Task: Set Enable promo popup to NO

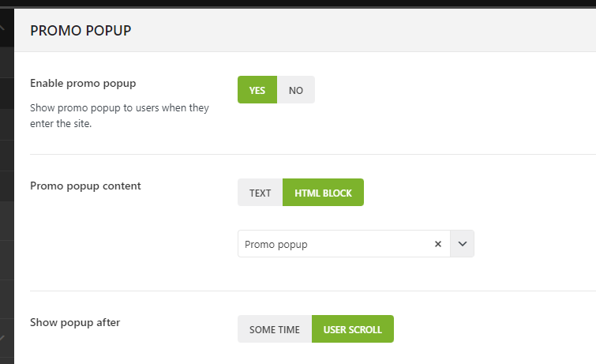Action: pyautogui.click(x=296, y=90)
